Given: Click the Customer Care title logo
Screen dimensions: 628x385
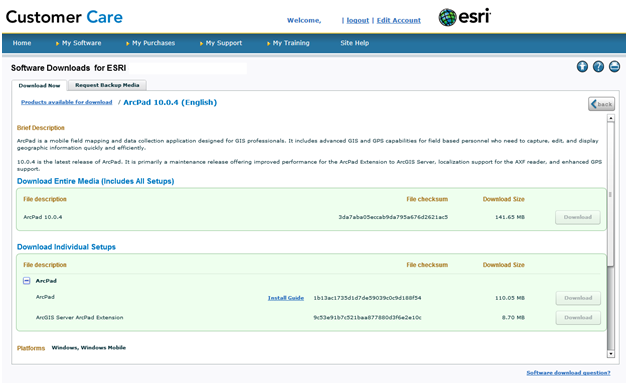Looking at the screenshot, I should click(64, 17).
